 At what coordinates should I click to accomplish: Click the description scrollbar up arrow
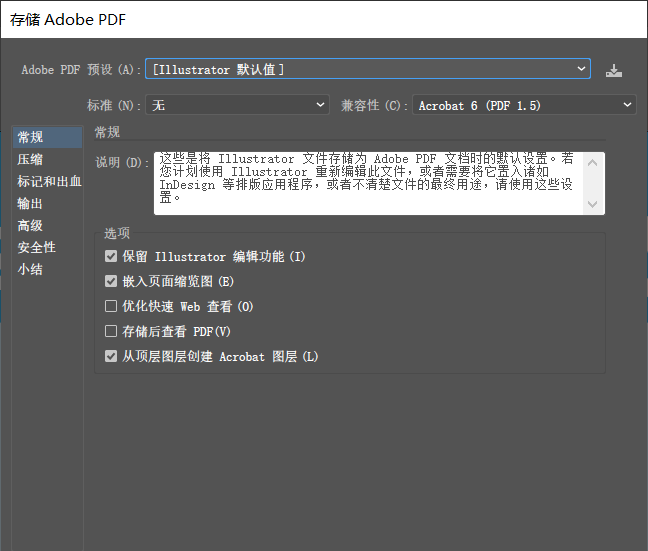593,163
